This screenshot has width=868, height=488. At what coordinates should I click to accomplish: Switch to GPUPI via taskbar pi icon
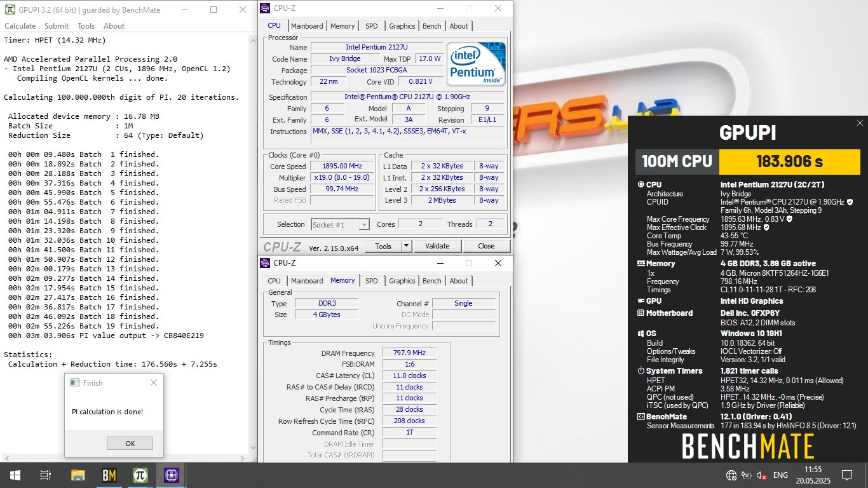pyautogui.click(x=140, y=475)
